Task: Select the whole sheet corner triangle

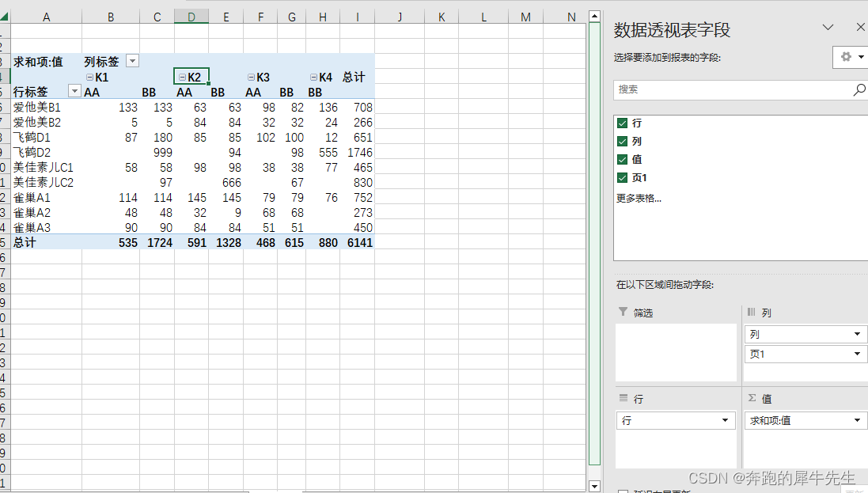Action: coord(5,17)
